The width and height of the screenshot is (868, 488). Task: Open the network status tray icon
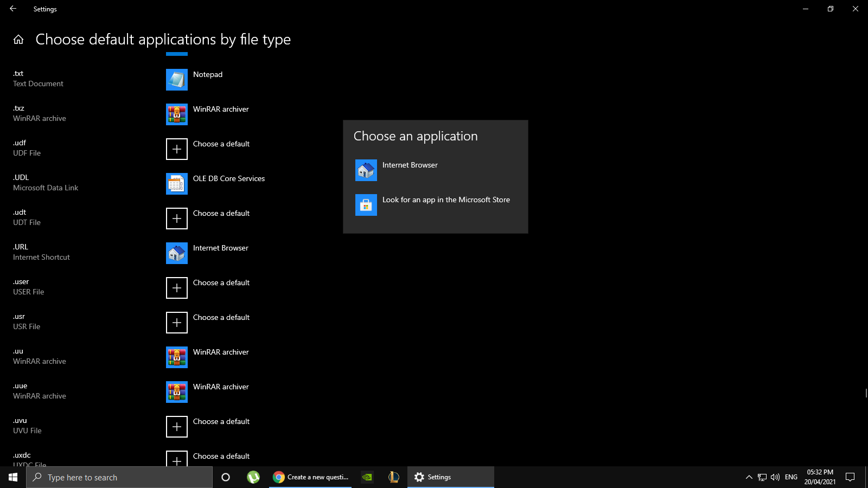762,477
